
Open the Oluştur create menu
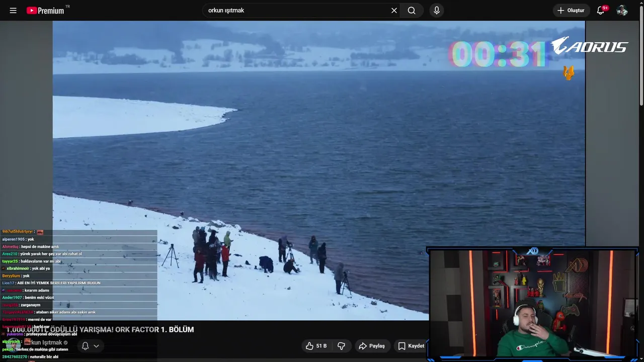pyautogui.click(x=571, y=11)
